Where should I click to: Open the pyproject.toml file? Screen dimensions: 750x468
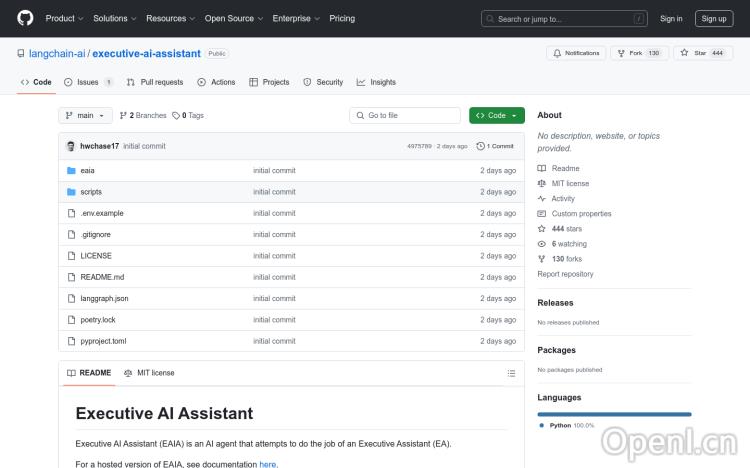(103, 341)
